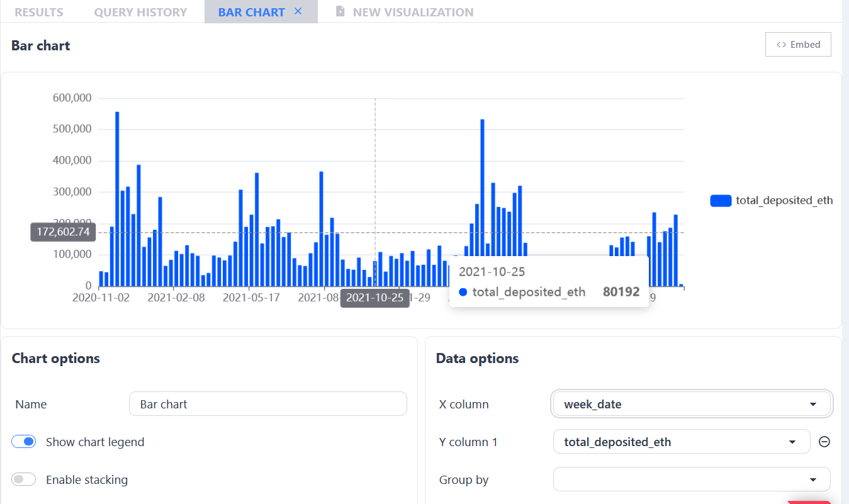849x504 pixels.
Task: Click the Chart options heading
Action: coord(56,359)
